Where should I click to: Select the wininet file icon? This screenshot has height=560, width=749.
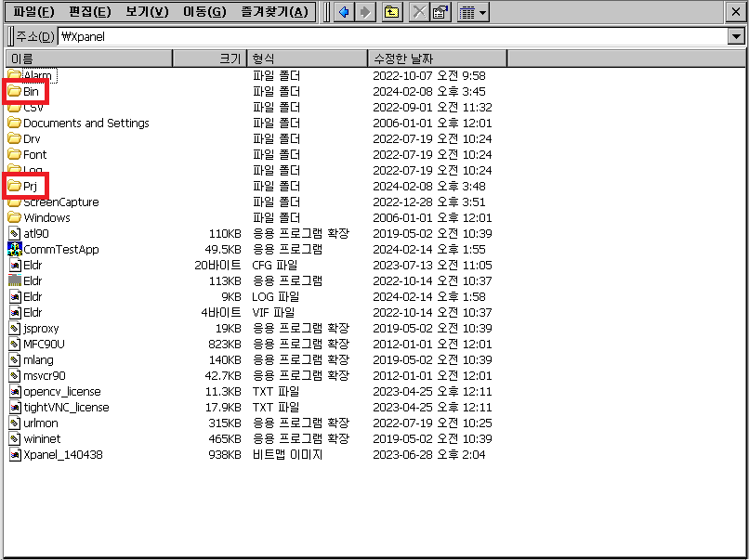[15, 438]
